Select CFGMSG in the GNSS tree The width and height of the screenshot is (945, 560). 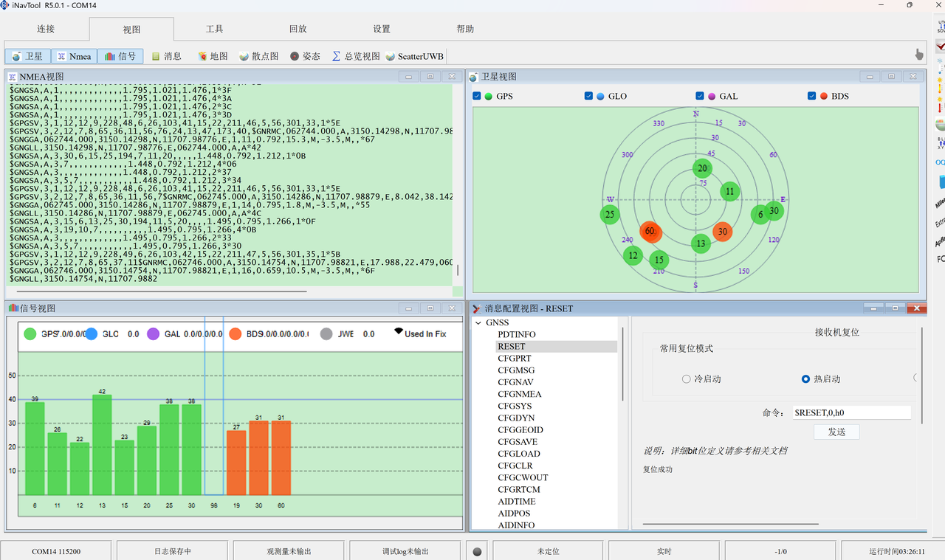click(x=516, y=370)
